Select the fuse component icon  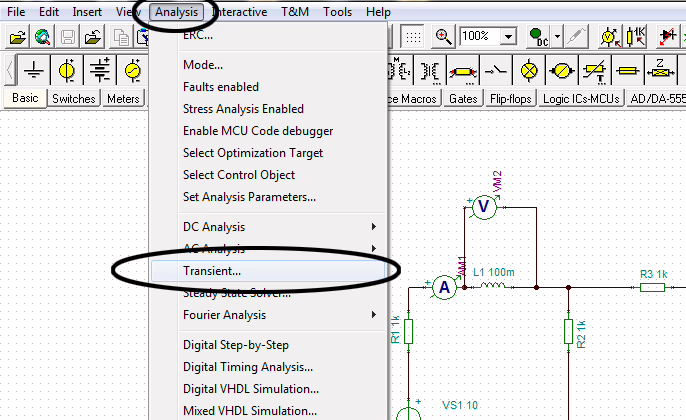[628, 71]
